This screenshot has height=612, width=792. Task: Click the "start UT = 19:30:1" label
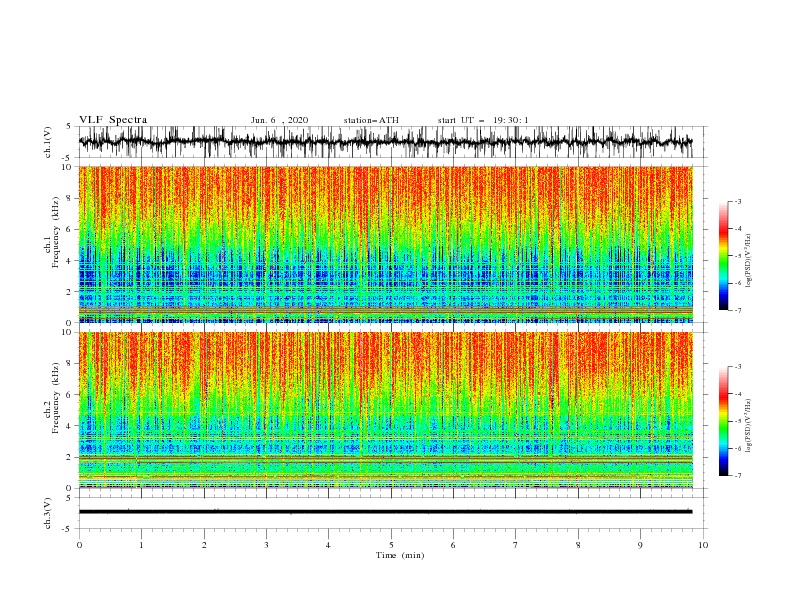[483, 120]
